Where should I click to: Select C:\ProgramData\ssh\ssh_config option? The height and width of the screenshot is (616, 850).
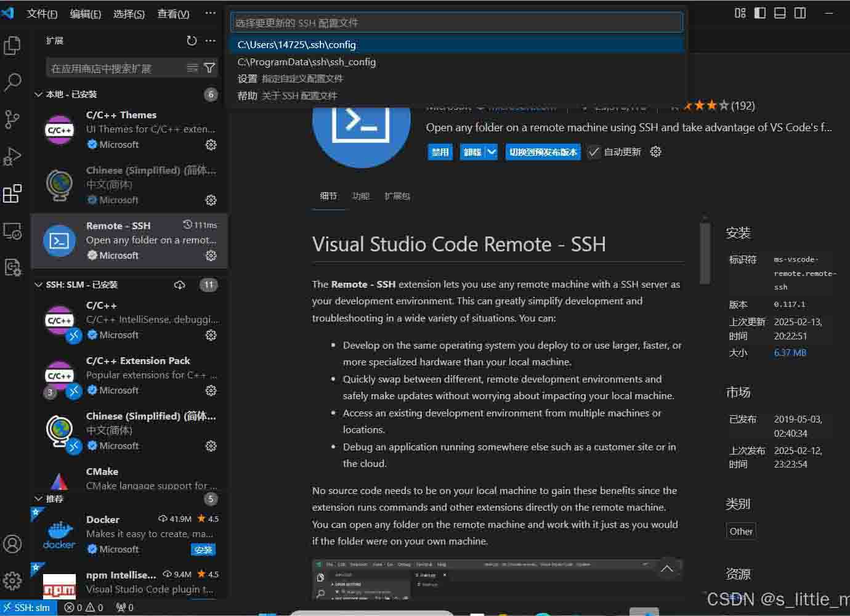point(306,62)
